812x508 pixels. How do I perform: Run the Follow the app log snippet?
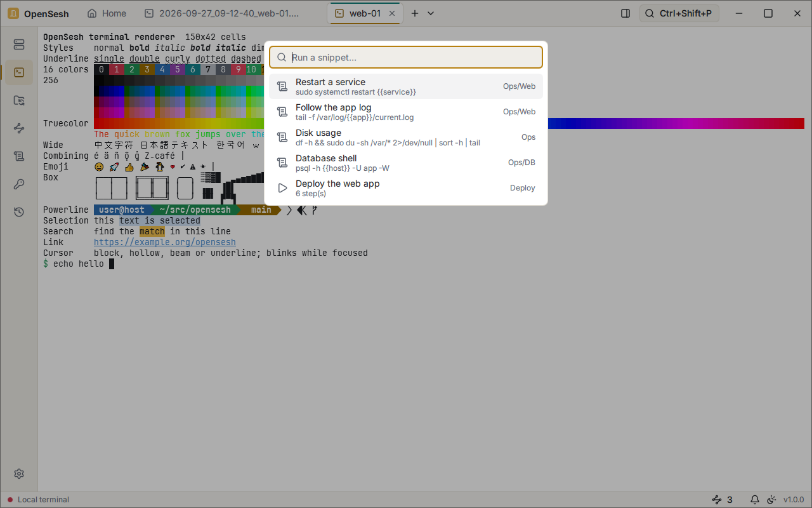(x=406, y=112)
